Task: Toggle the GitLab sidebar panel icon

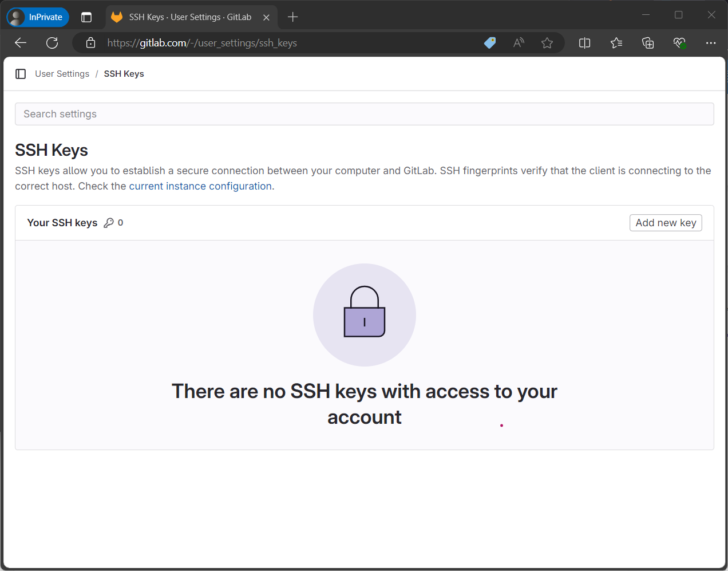Action: [x=21, y=74]
